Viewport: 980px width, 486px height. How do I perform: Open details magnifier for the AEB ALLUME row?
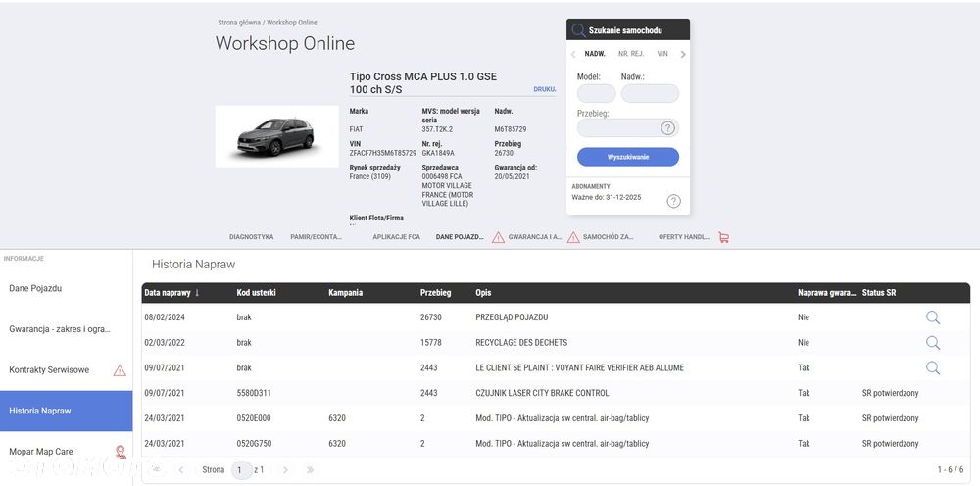point(933,368)
